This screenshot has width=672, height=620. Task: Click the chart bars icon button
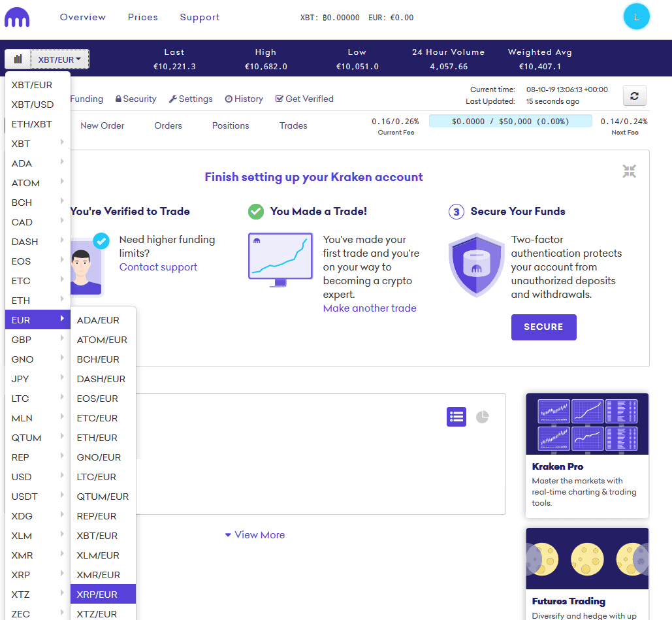pyautogui.click(x=18, y=59)
